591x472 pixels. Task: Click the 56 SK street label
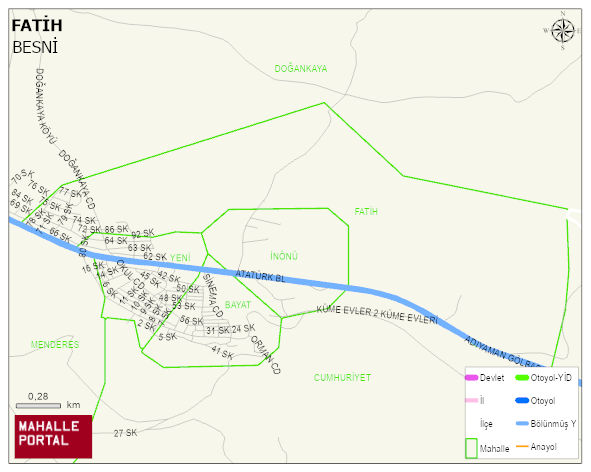191,320
